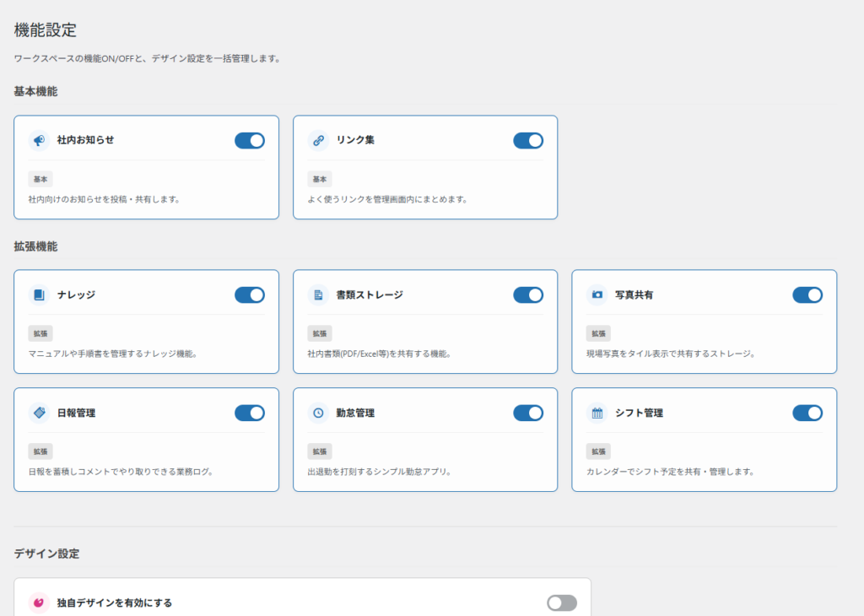This screenshot has height=616, width=864.
Task: Toggle the ナレッジ feature off
Action: (250, 294)
